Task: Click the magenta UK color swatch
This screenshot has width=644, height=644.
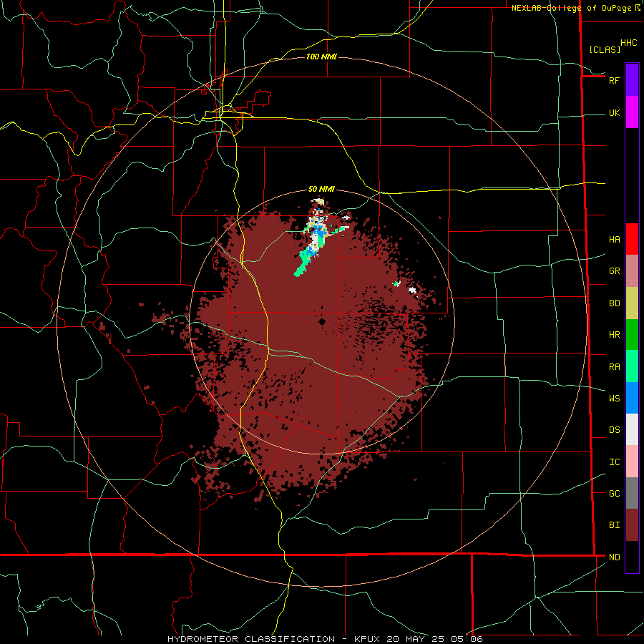Action: tap(632, 112)
